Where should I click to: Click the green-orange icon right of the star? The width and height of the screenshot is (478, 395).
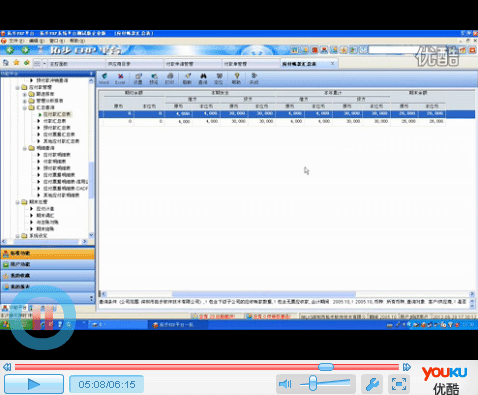[x=27, y=63]
